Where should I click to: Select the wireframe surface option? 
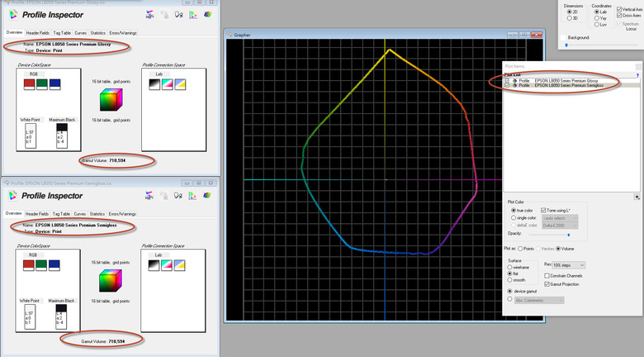point(509,268)
